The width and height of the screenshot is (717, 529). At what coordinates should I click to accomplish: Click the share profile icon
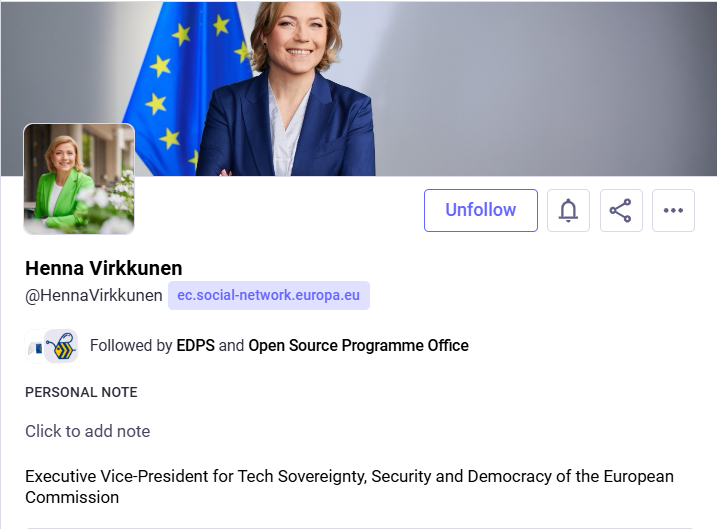pos(621,210)
